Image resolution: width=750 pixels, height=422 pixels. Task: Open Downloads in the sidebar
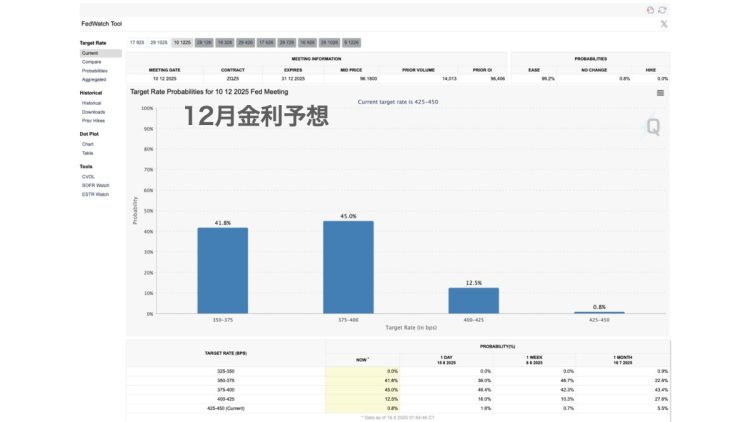point(93,112)
